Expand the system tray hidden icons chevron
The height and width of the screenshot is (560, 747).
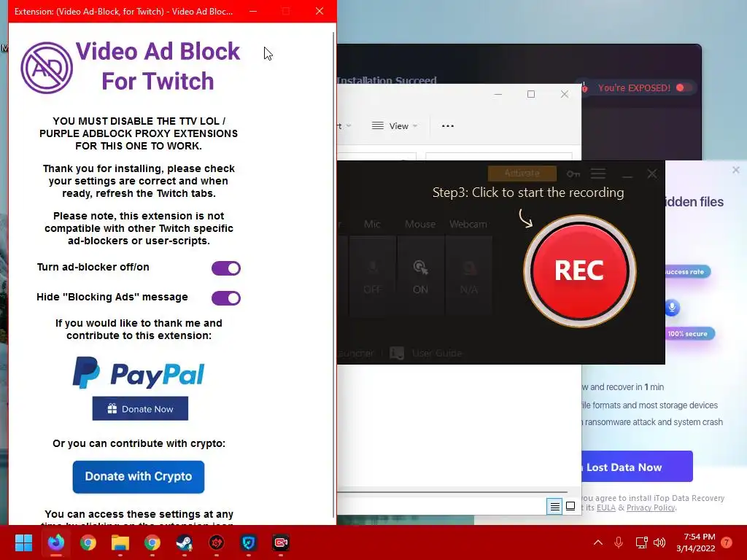tap(598, 542)
